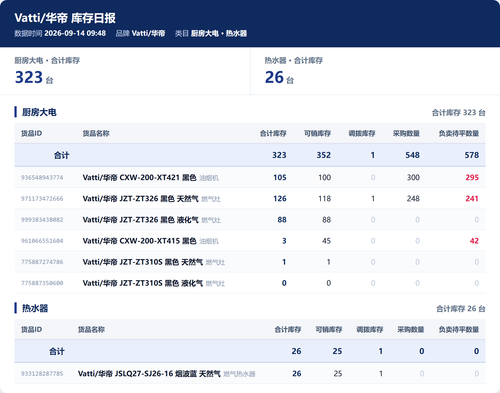Screen dimensions: 500x393
Task: Click total stock 105 in XT421 row
Action: pyautogui.click(x=280, y=177)
